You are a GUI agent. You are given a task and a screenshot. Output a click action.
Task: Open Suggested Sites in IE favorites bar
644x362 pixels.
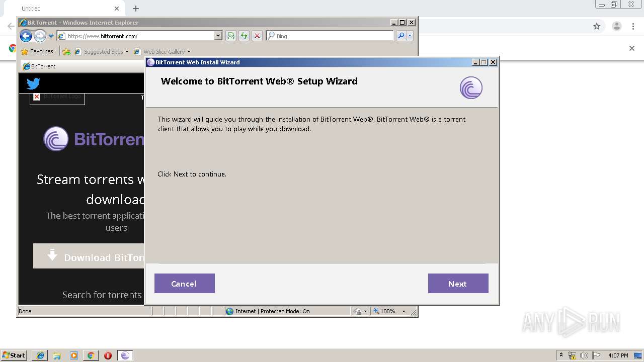pyautogui.click(x=101, y=51)
